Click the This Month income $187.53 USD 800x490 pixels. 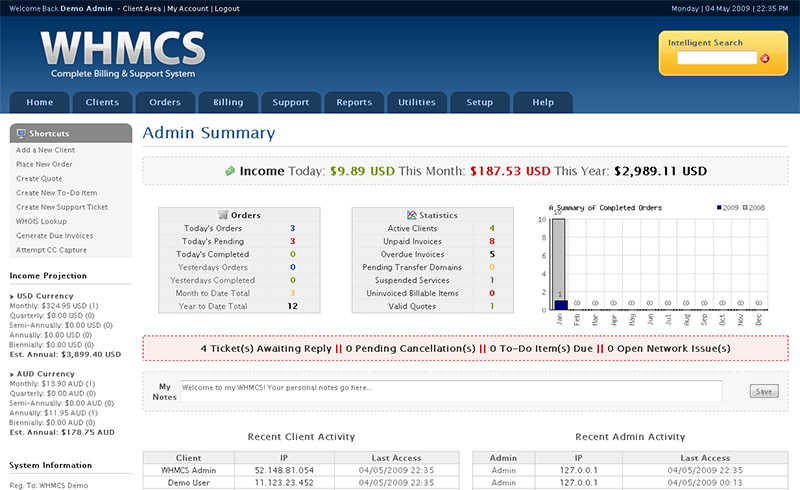pos(510,171)
